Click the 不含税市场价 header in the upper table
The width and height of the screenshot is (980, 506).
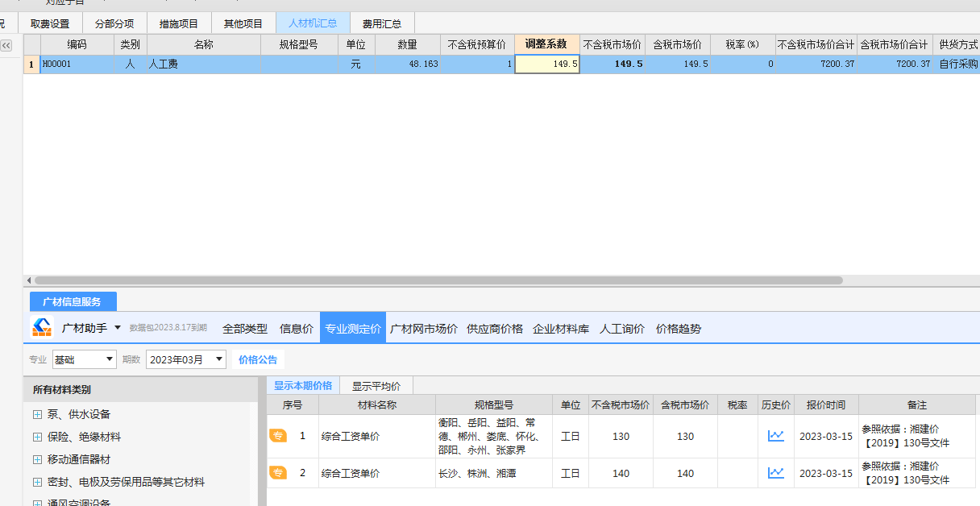click(612, 44)
